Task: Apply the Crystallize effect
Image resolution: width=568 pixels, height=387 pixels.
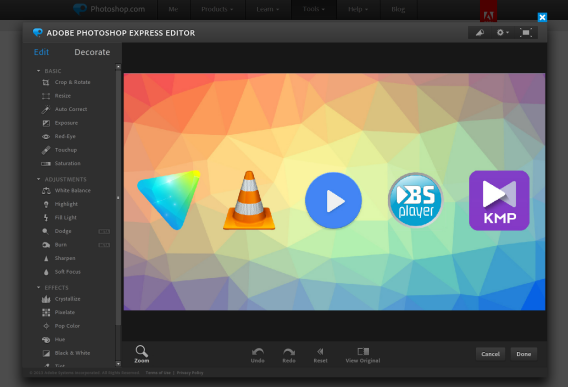Action: pyautogui.click(x=61, y=299)
